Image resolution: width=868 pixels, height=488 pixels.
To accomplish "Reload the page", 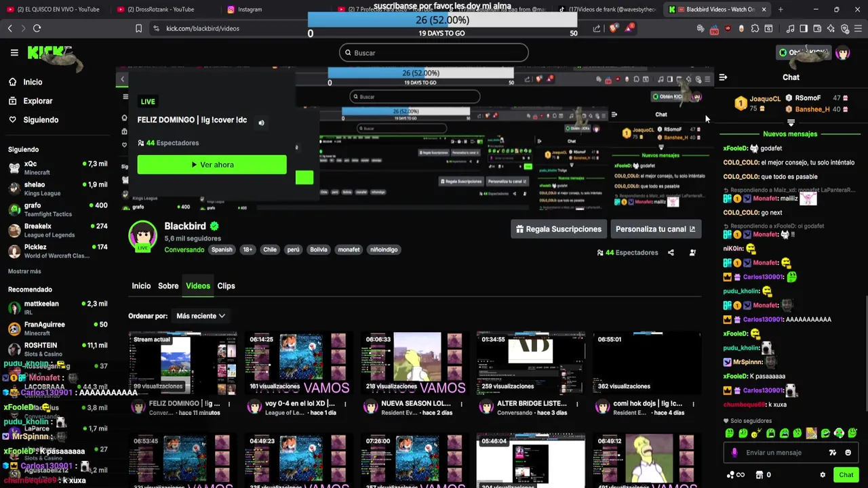I will tap(37, 28).
